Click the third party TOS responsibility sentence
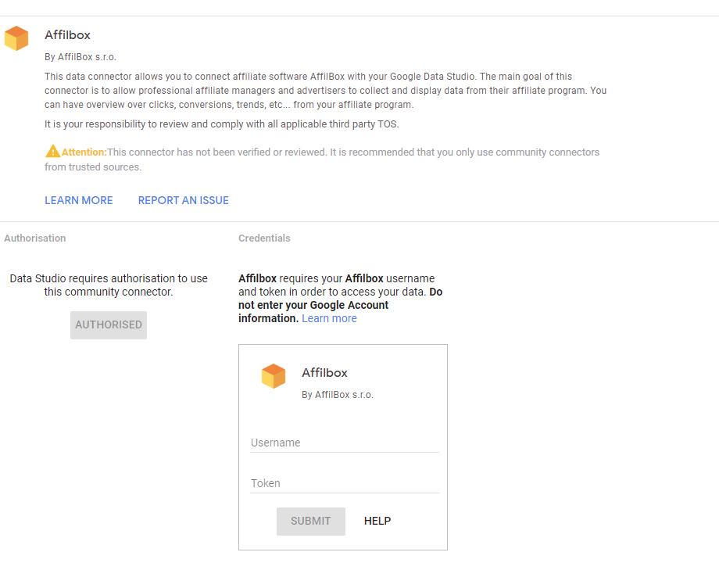 pyautogui.click(x=221, y=124)
